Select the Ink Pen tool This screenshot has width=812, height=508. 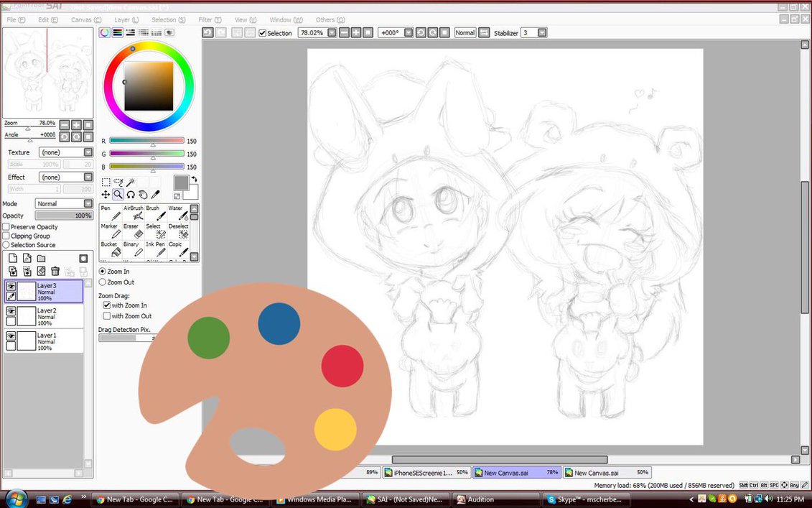[x=155, y=249]
